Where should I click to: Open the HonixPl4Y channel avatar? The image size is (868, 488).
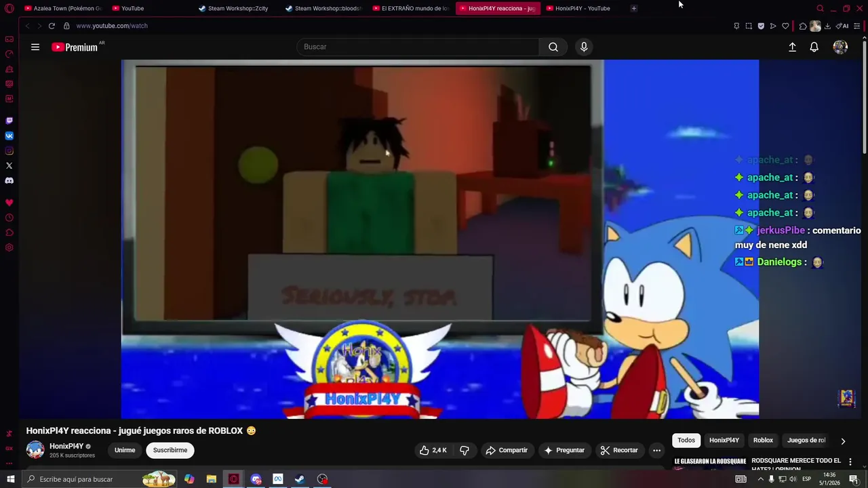click(35, 450)
